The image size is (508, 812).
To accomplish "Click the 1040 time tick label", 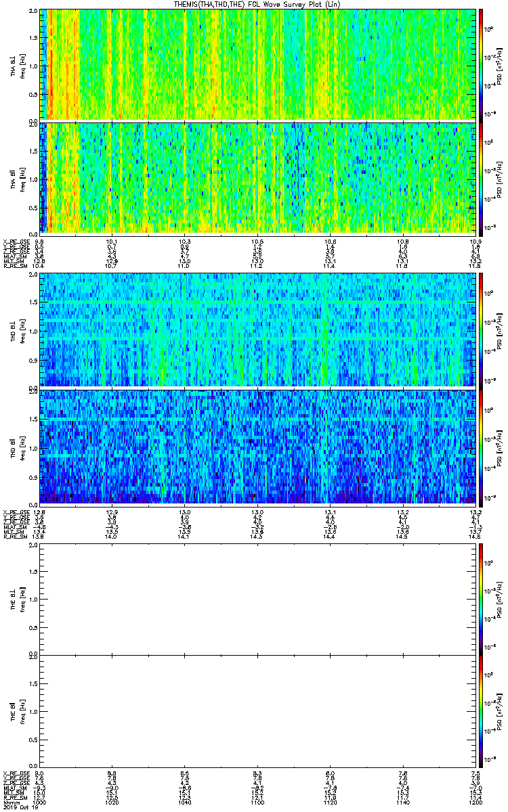I will click(184, 803).
